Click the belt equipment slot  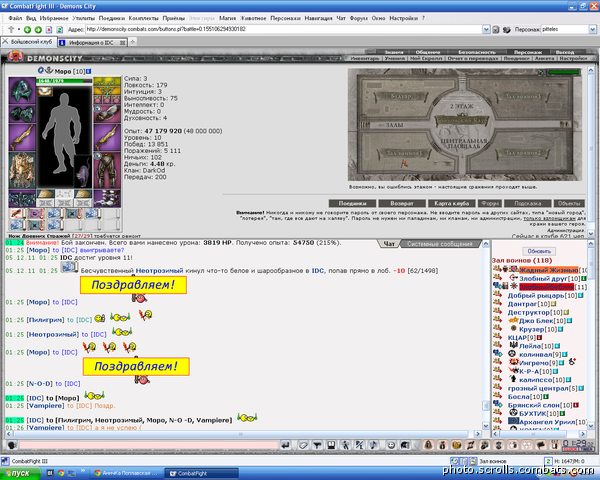pos(22,199)
